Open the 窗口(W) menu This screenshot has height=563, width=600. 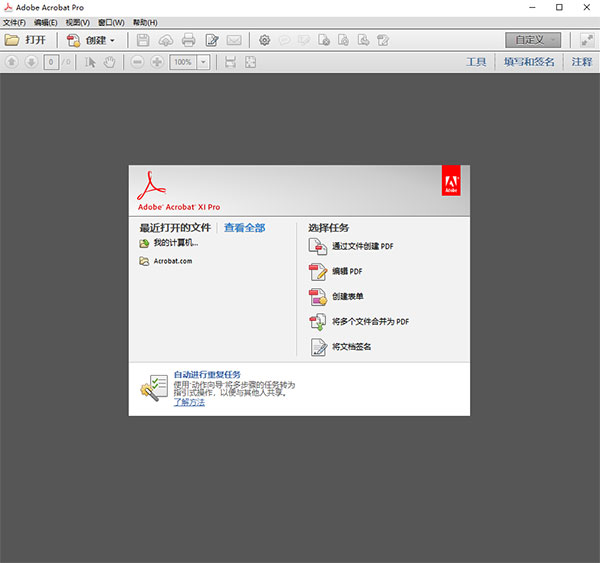click(x=111, y=23)
